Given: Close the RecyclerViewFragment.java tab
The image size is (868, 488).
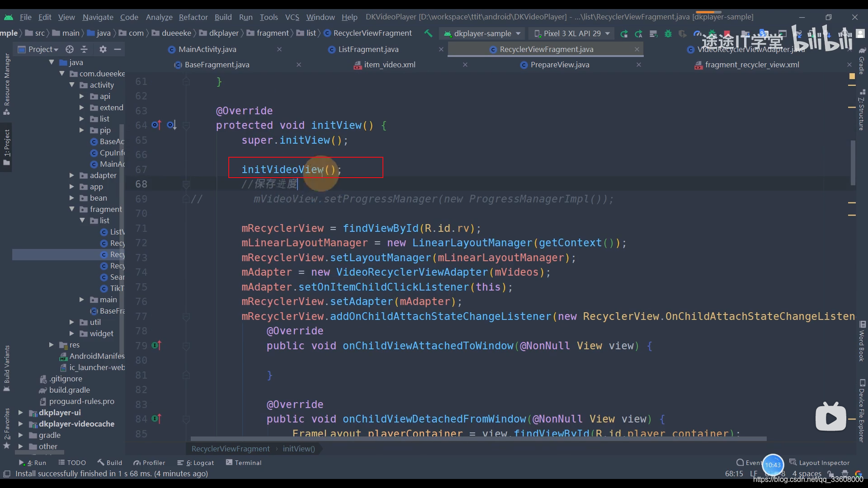Looking at the screenshot, I should coord(637,49).
